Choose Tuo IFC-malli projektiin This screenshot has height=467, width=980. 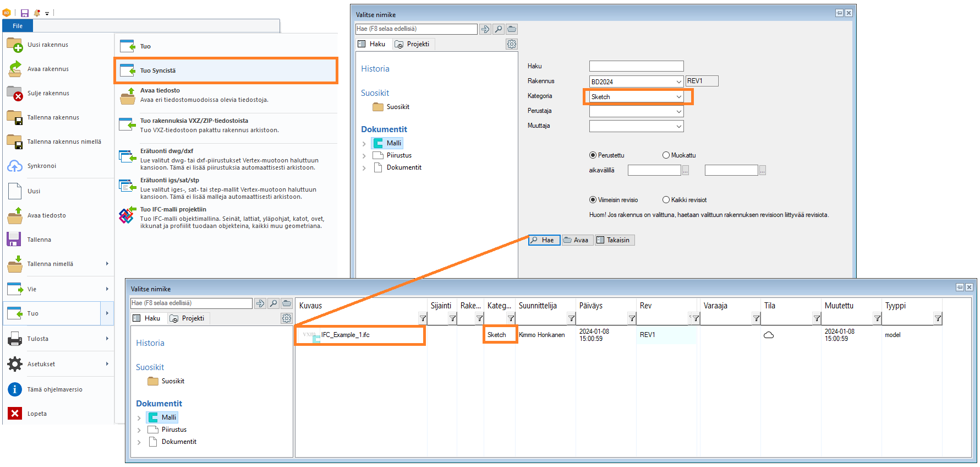coord(226,217)
